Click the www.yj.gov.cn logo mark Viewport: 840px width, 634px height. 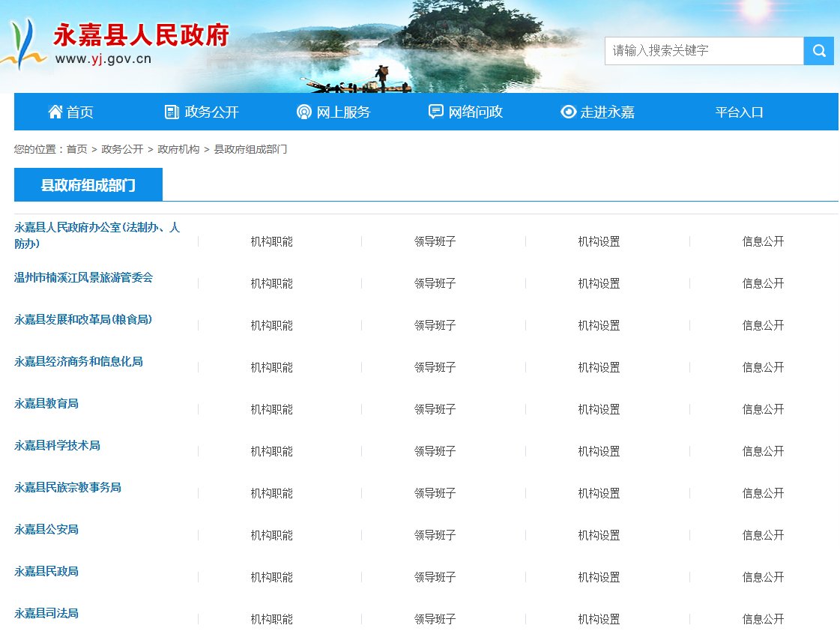pos(22,45)
